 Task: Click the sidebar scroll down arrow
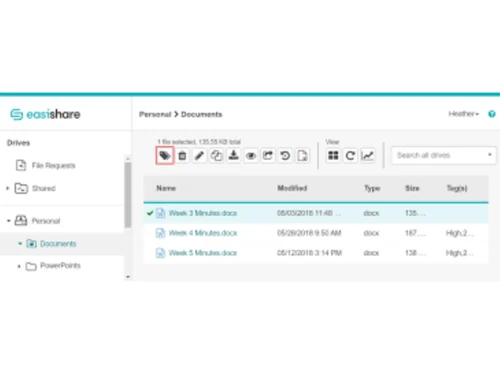[x=128, y=277]
